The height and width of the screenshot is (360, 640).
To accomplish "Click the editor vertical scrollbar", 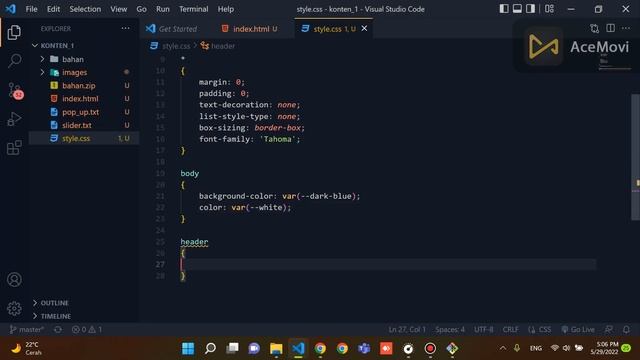I will (x=636, y=157).
